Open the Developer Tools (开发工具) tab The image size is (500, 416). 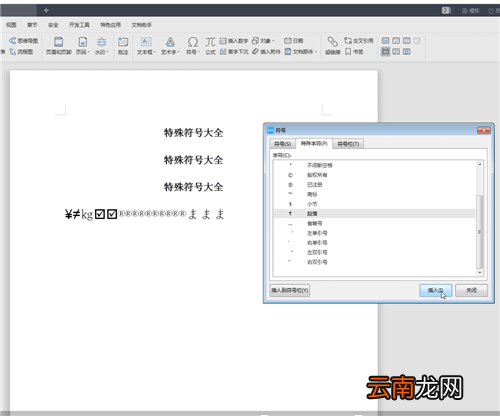[x=79, y=25]
